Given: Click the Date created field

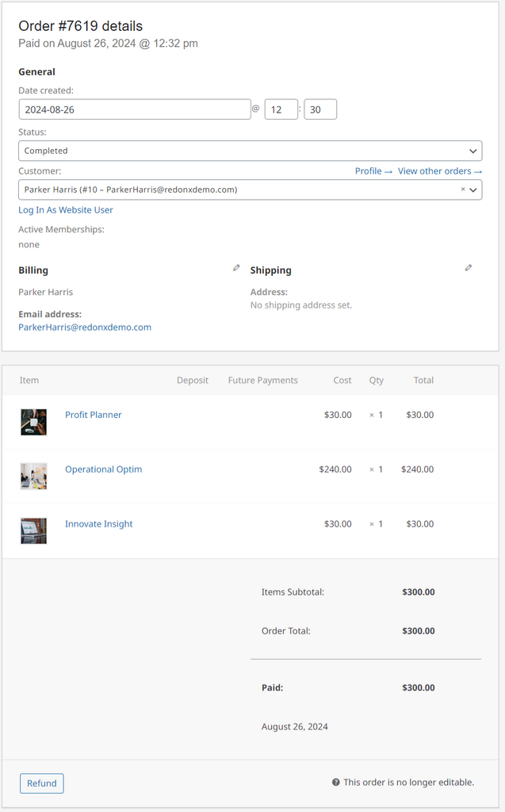Looking at the screenshot, I should pyautogui.click(x=135, y=109).
